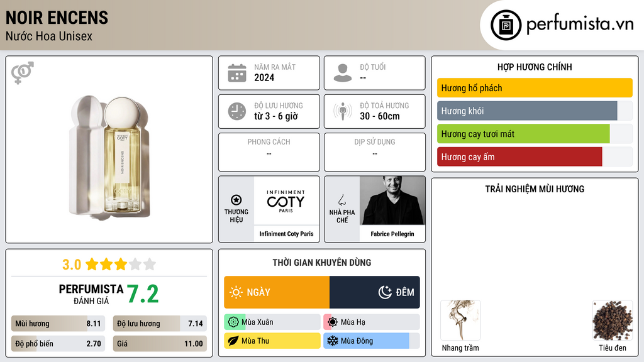
Task: Click the Mùa Đông season bar
Action: point(371,341)
